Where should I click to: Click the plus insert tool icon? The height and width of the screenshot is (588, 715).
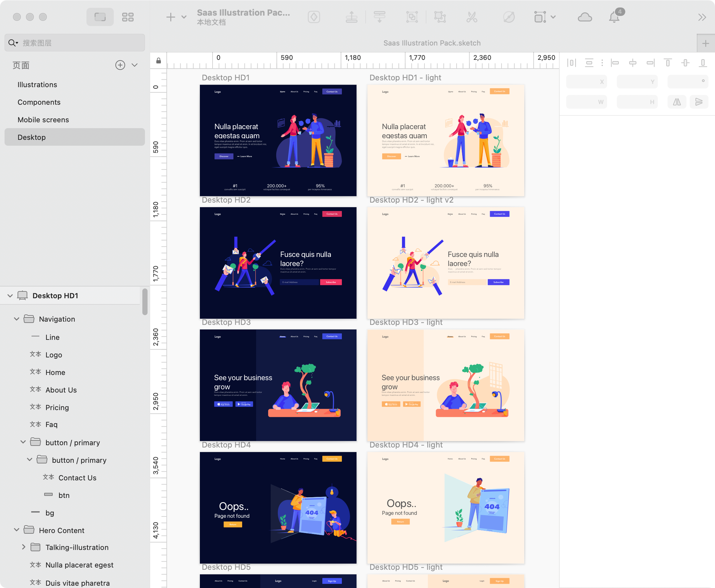171,17
